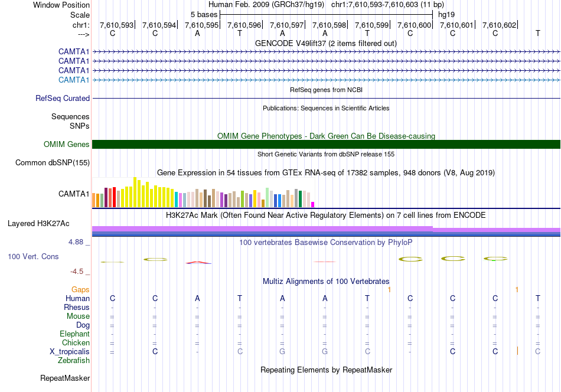The image size is (561, 392).
Task: Click the hg19 text beside the scale bar
Action: tap(446, 15)
